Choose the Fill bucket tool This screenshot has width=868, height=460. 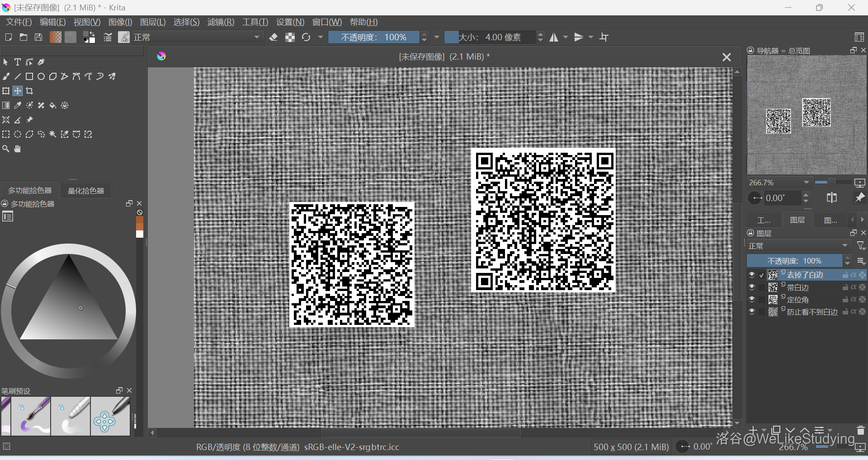[53, 105]
